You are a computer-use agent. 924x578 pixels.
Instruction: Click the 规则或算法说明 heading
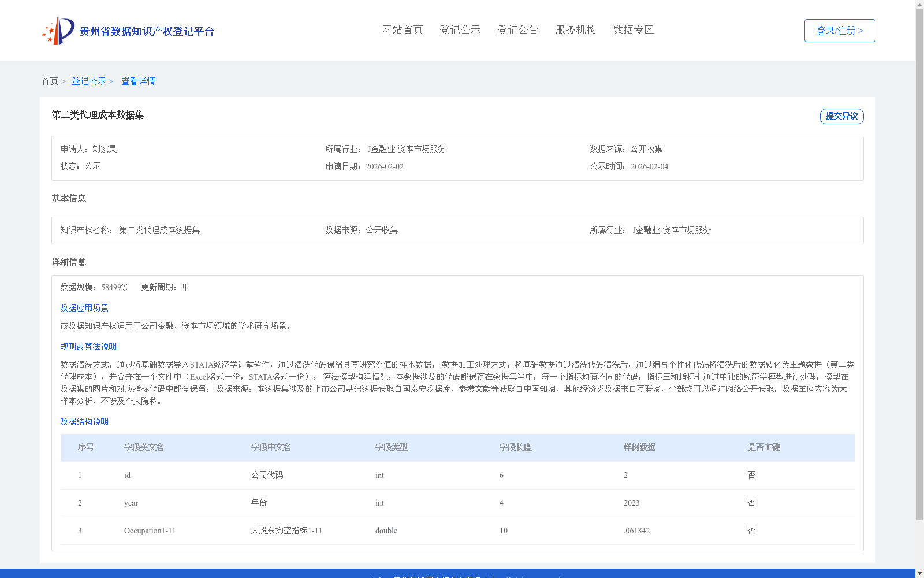coord(88,347)
